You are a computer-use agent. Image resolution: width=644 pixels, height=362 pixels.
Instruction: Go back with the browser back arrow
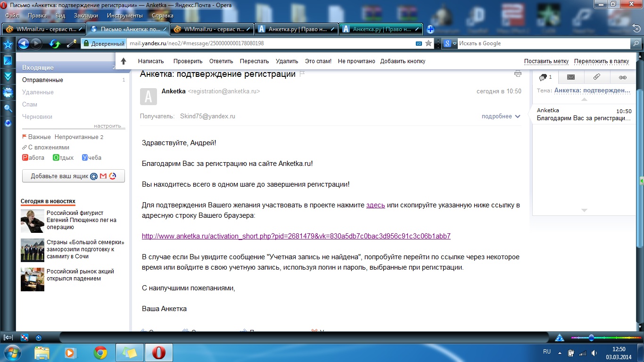pyautogui.click(x=23, y=44)
